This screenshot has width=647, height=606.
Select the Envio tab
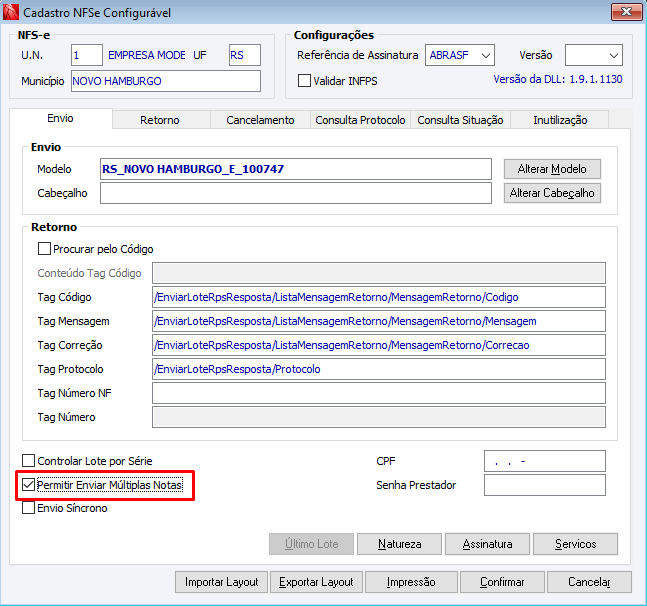click(x=61, y=118)
